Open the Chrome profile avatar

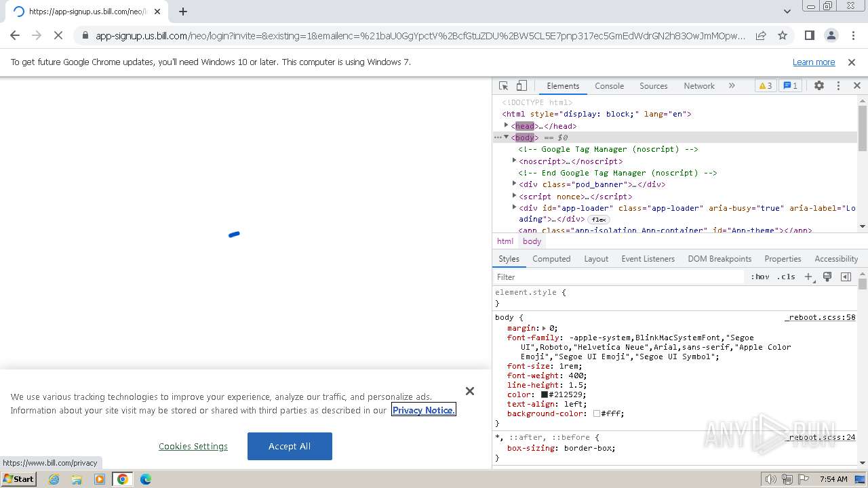(x=831, y=35)
